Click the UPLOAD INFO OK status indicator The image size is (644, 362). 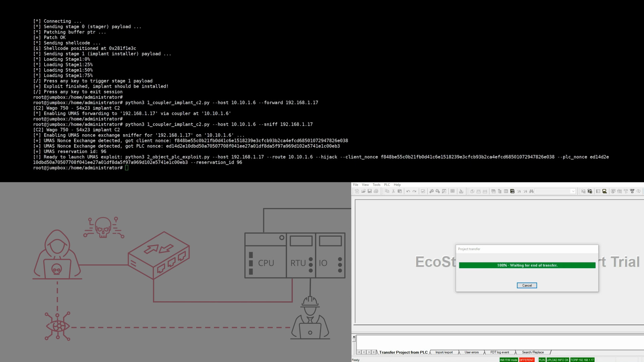[558, 360]
